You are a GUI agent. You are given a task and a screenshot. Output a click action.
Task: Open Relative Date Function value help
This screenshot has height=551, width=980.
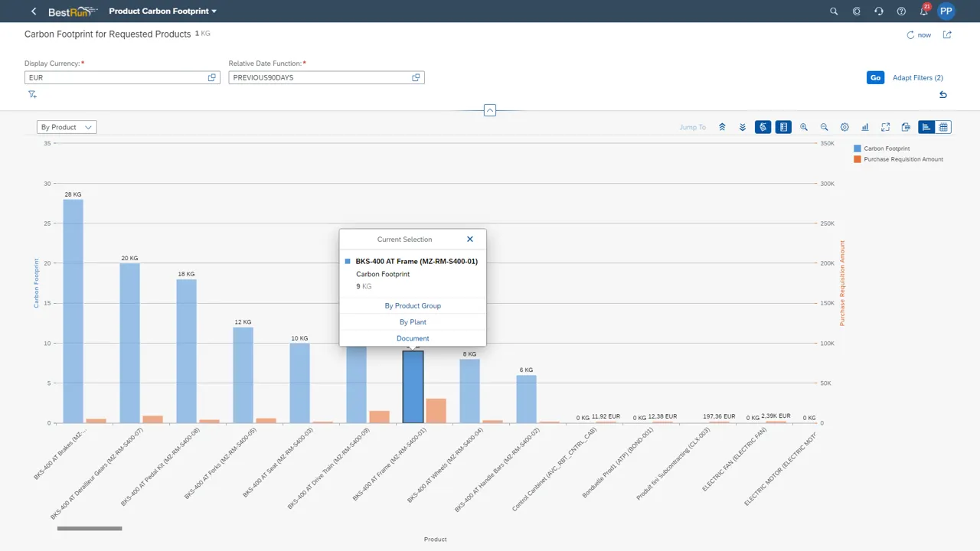coord(416,77)
